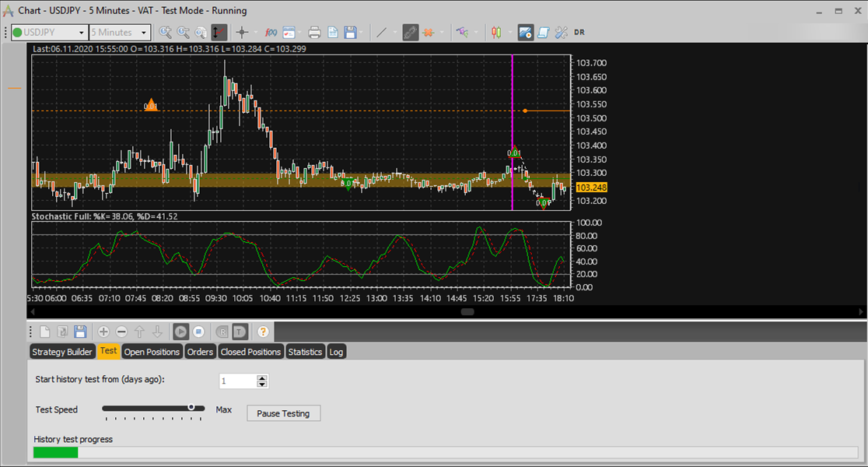Select the Test tab

coord(109,351)
